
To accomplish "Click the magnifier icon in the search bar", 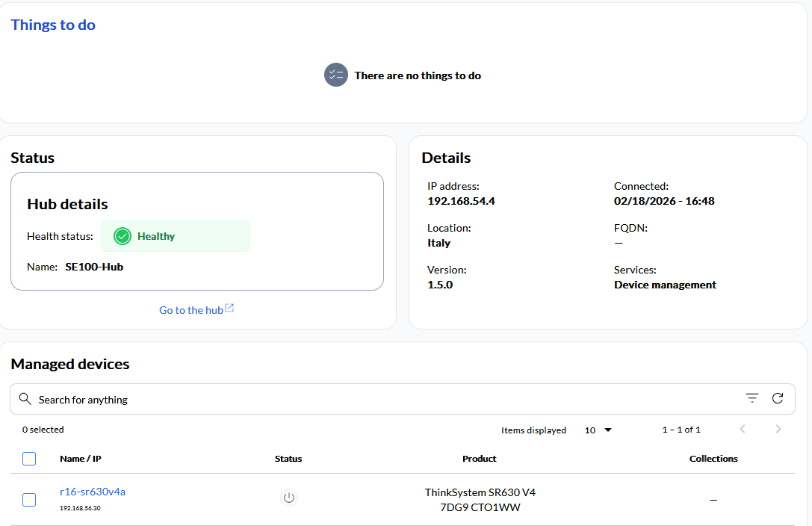I will point(25,399).
